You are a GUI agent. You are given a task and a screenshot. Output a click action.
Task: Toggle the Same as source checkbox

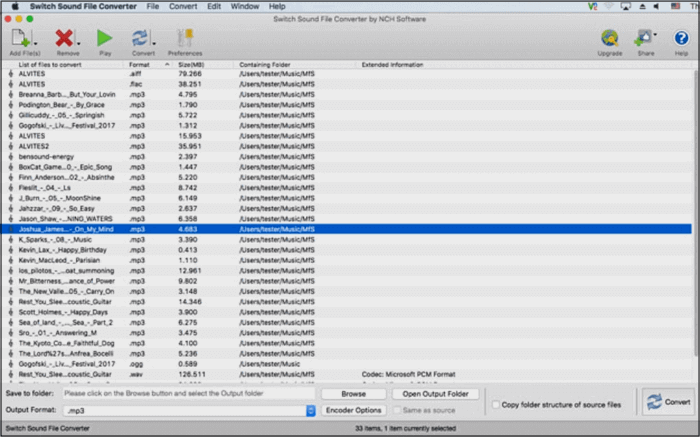396,410
